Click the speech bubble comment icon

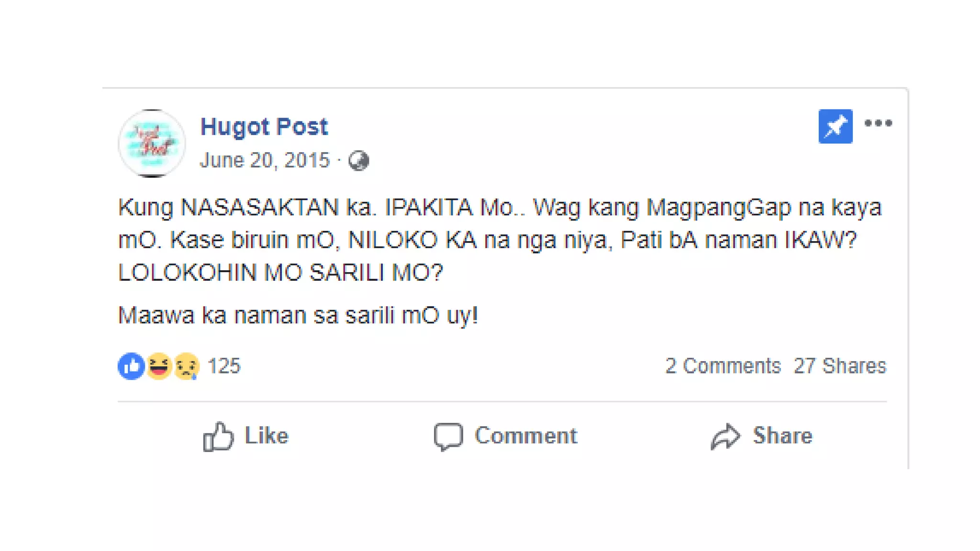(x=448, y=437)
